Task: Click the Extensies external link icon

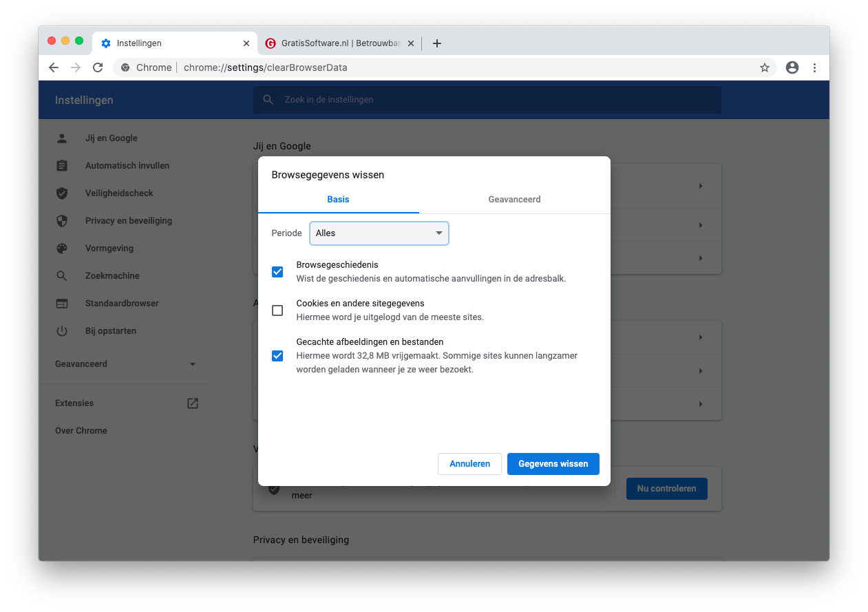Action: click(193, 403)
